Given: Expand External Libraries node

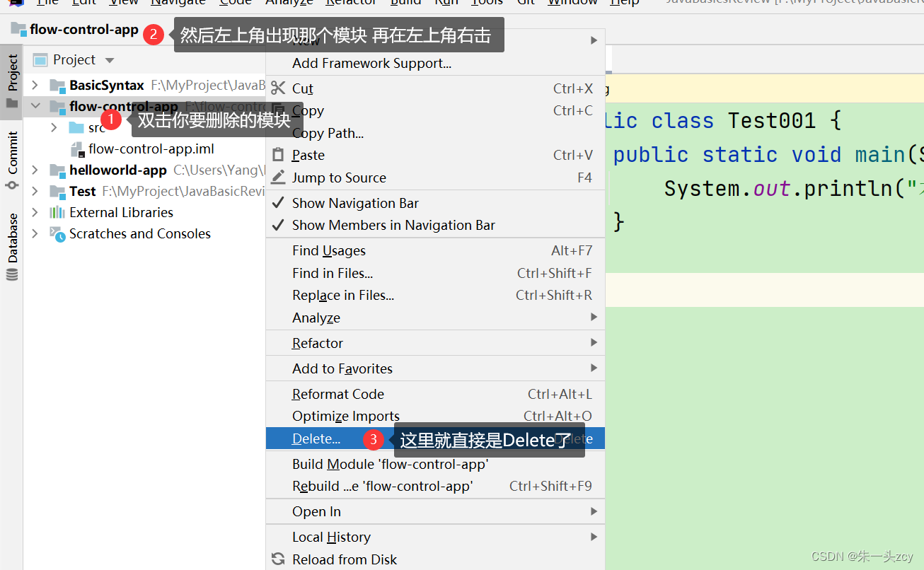Looking at the screenshot, I should 35,212.
